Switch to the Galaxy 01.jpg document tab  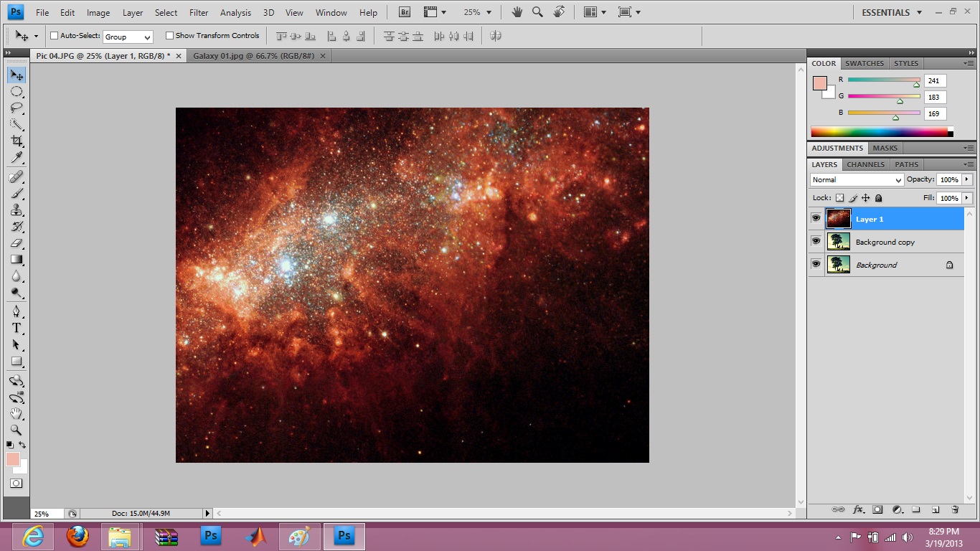[x=259, y=56]
